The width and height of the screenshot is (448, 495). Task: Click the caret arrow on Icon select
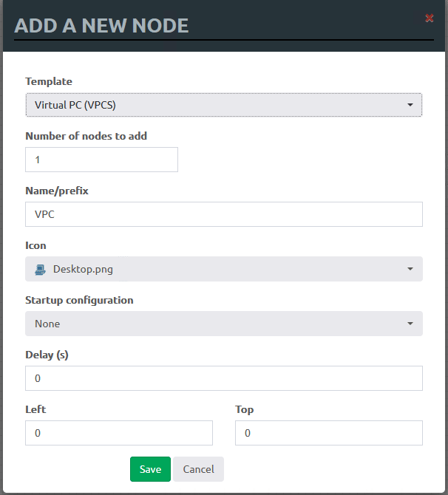click(410, 270)
